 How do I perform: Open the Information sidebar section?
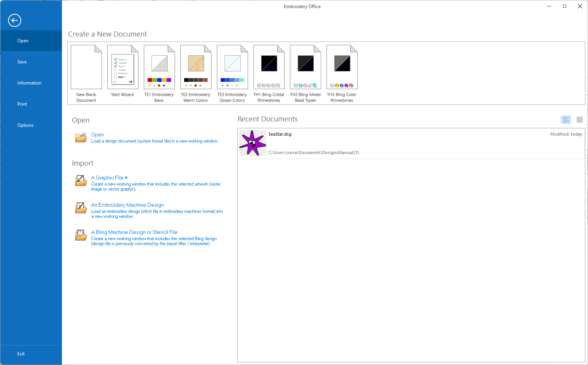pyautogui.click(x=31, y=83)
